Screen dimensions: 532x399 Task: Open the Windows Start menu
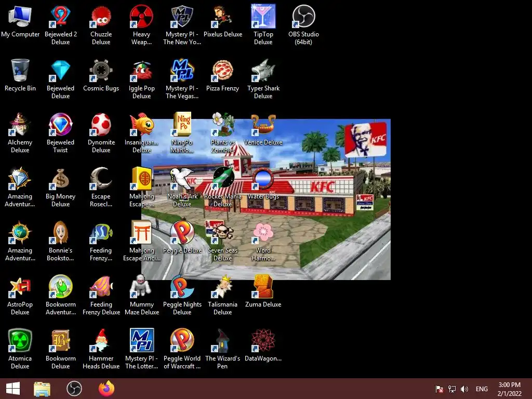click(13, 389)
